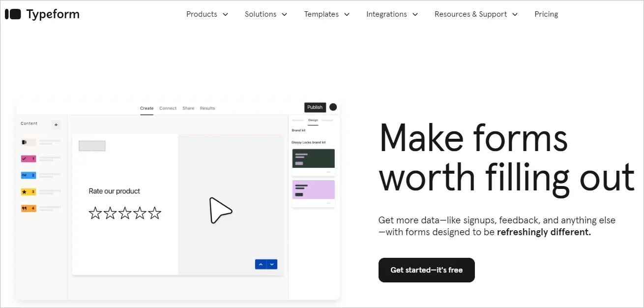Click the dashed logo placeholder box

[92, 146]
